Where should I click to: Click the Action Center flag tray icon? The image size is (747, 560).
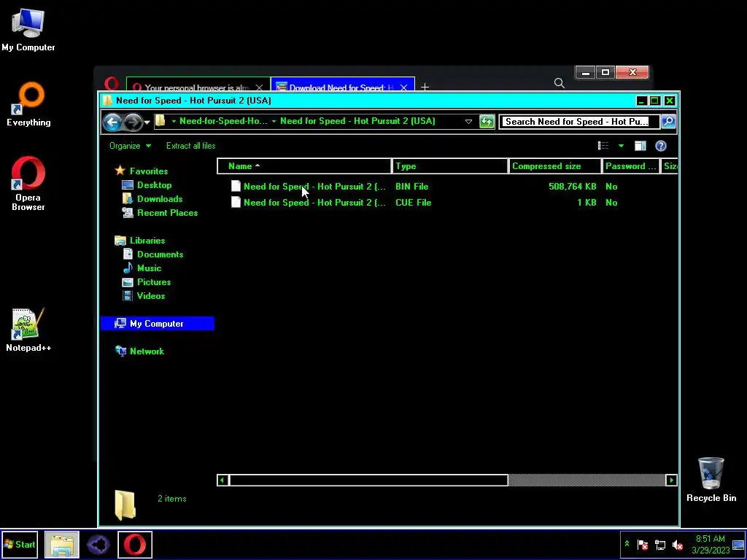[x=643, y=545]
